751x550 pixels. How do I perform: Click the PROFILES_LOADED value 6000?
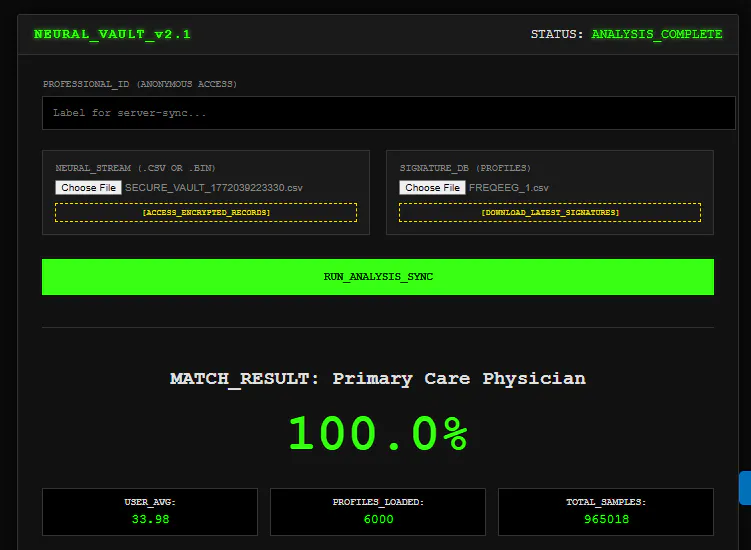coord(378,519)
